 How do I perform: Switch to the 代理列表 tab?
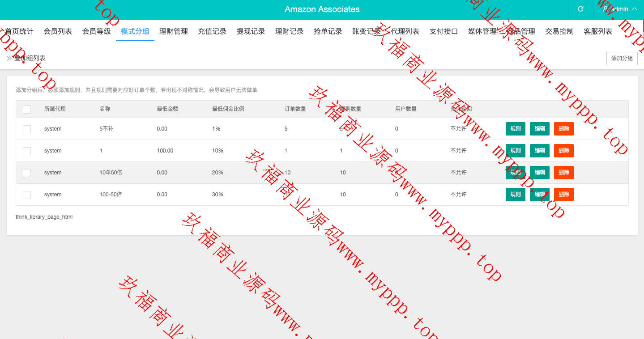[x=405, y=31]
